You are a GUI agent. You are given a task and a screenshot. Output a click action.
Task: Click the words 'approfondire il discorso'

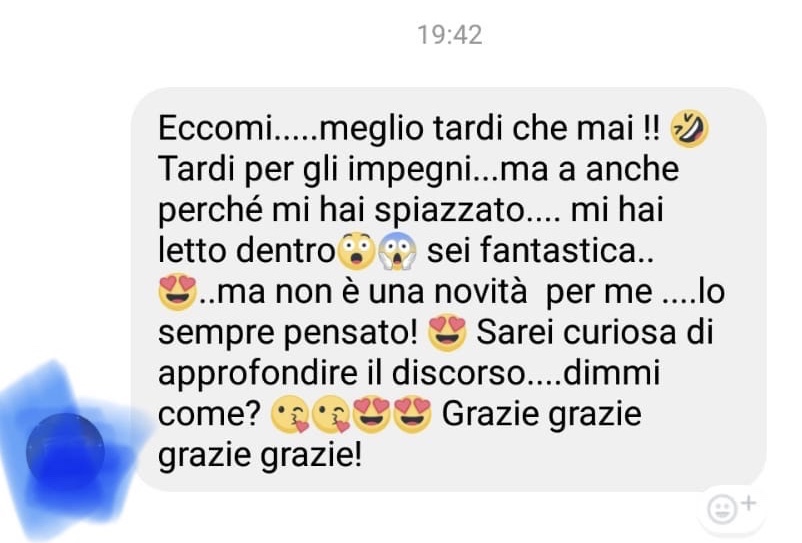pyautogui.click(x=342, y=374)
